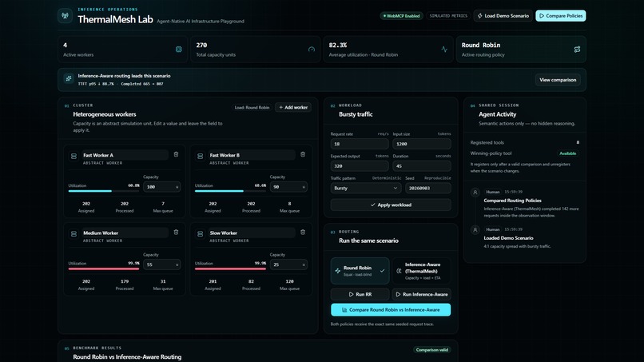Delete Fast Worker B with trash icon
Viewport: 644px width, 362px height.
pos(303,154)
